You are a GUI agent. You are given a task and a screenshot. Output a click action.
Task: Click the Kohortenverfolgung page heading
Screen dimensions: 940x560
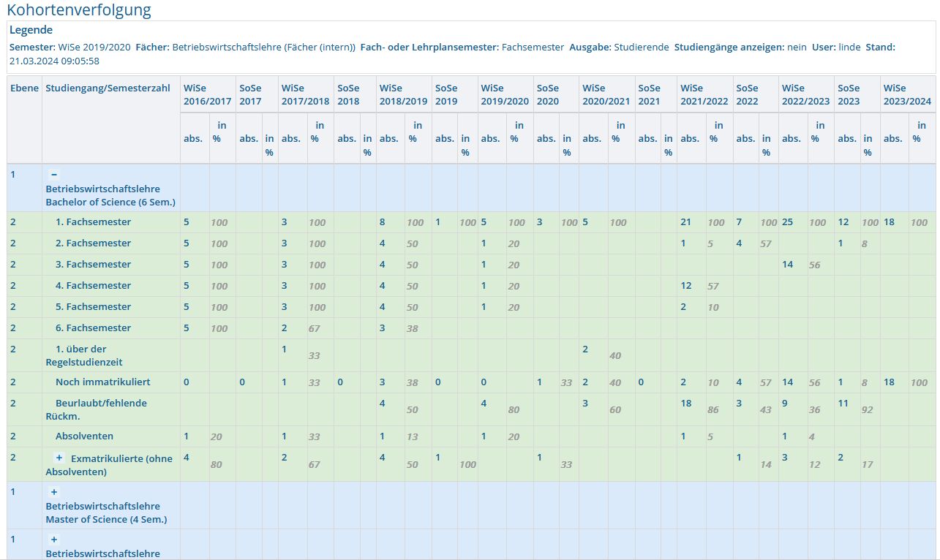click(x=79, y=10)
